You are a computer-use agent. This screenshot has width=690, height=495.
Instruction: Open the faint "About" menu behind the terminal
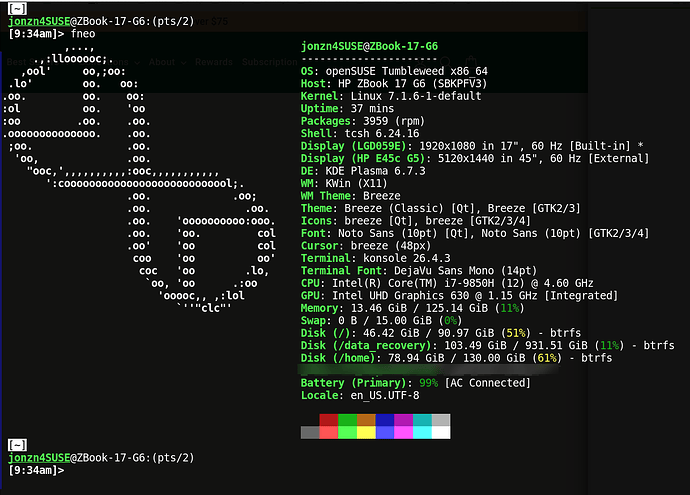167,62
